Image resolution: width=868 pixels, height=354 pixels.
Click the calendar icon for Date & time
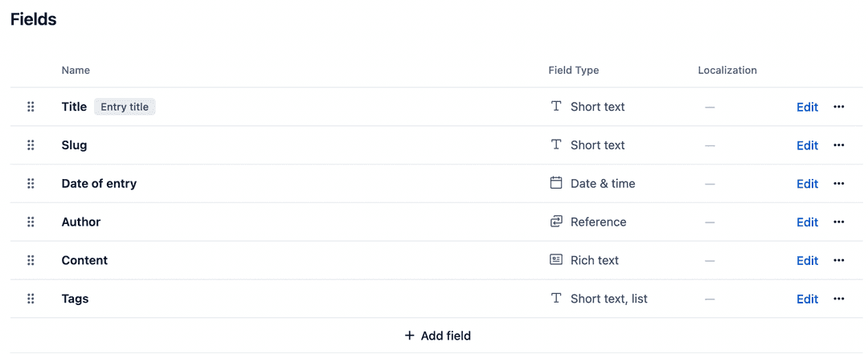click(x=556, y=183)
